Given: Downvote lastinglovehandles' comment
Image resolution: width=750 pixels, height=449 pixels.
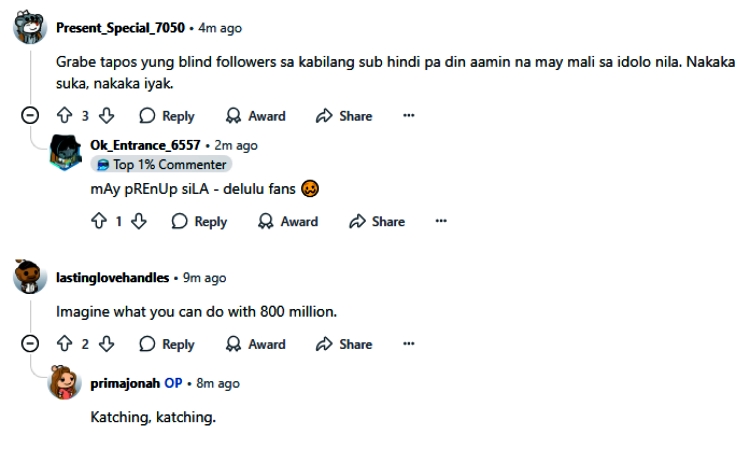Looking at the screenshot, I should [x=105, y=344].
